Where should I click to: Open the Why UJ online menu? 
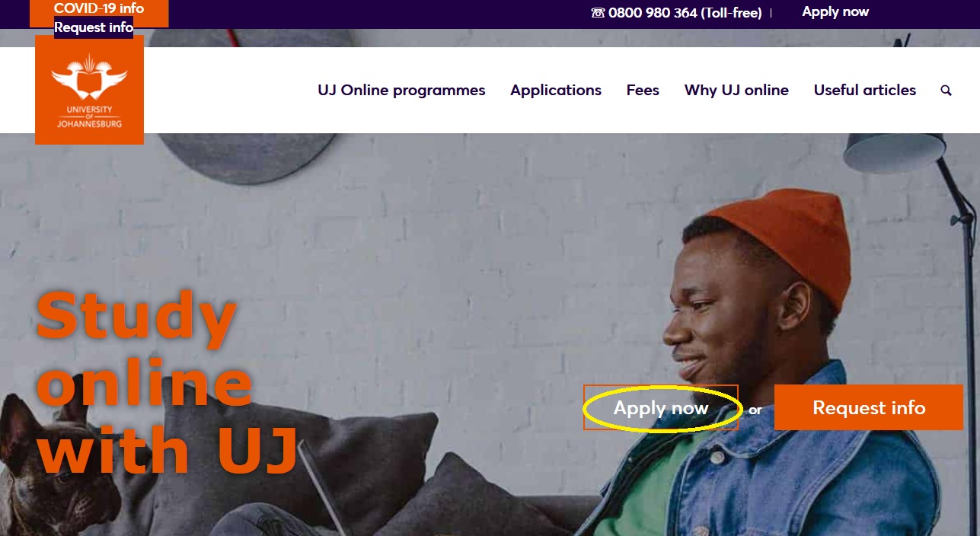click(x=736, y=90)
